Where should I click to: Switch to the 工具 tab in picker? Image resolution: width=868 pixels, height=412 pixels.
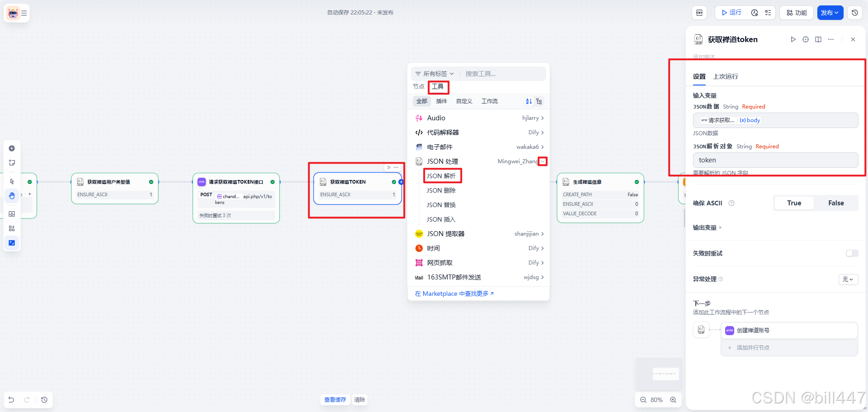(438, 86)
